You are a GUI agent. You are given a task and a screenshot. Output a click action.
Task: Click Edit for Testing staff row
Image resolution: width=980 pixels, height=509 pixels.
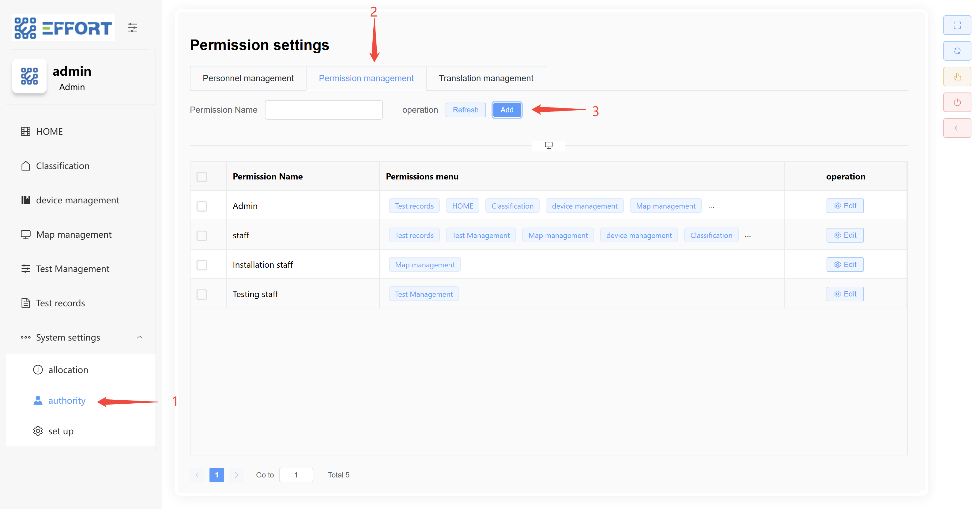click(x=845, y=294)
